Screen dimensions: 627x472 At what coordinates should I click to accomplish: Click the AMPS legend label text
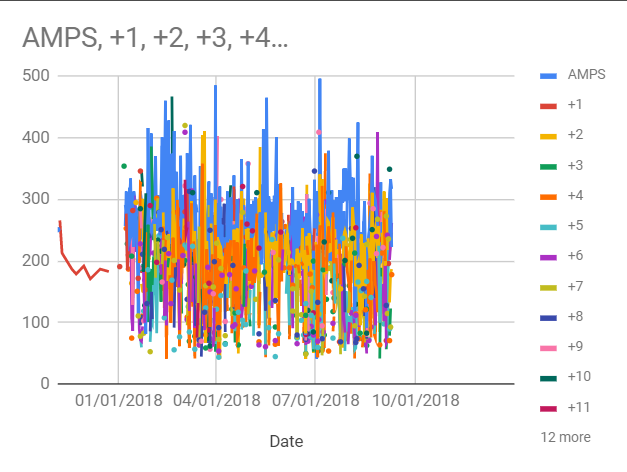pyautogui.click(x=584, y=75)
